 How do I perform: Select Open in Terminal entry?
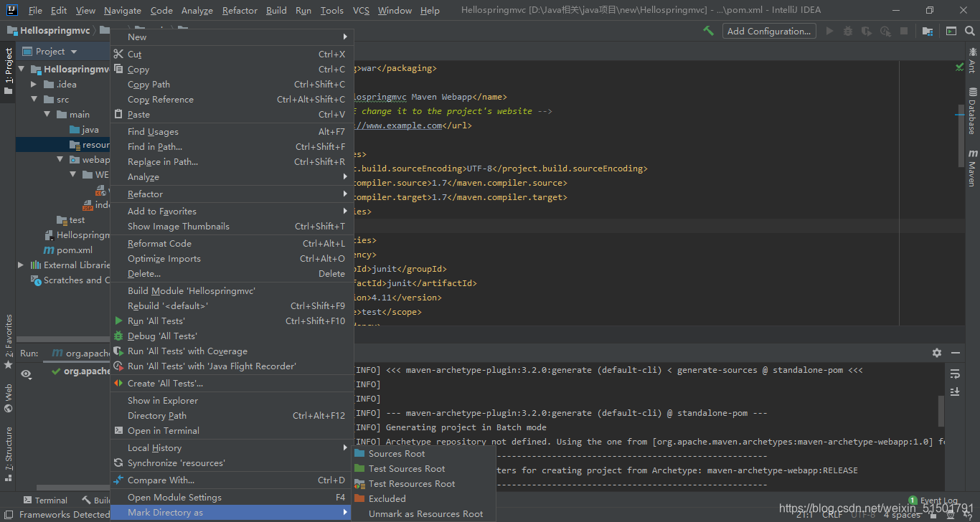[232, 430]
